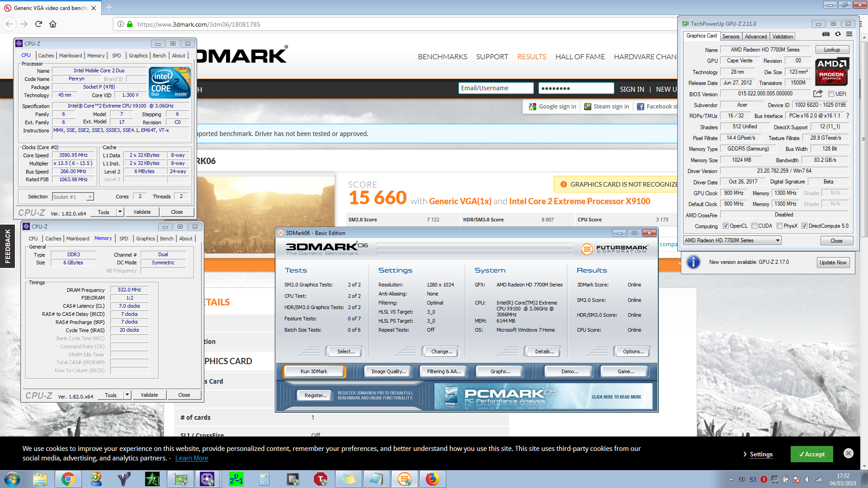
Task: Click the Register... button in 3DMark06
Action: click(315, 395)
